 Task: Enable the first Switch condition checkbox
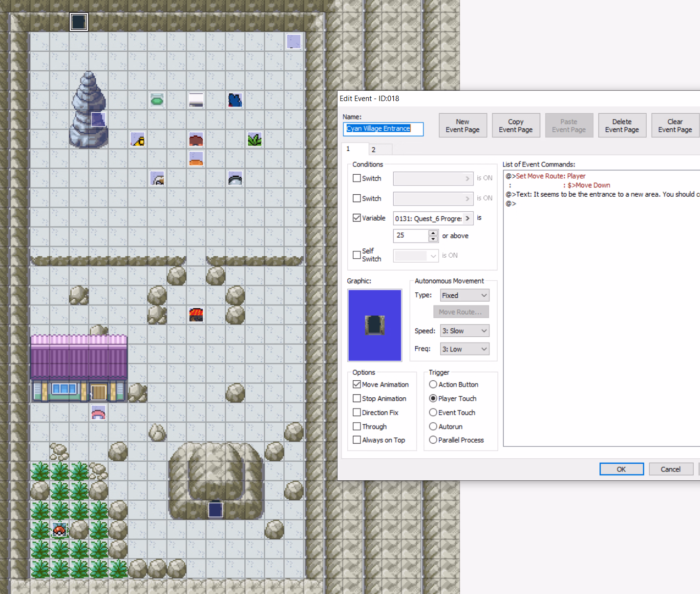(x=357, y=178)
